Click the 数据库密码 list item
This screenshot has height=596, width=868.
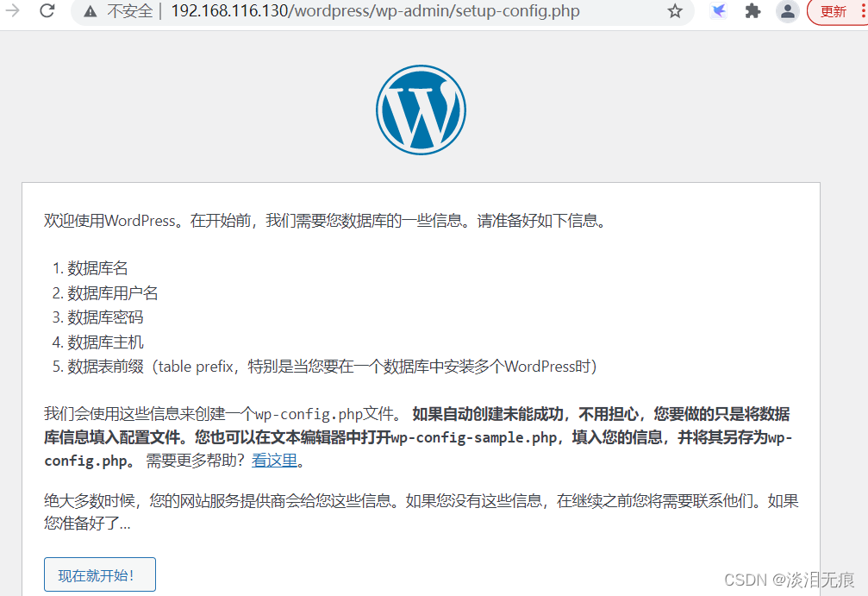105,317
